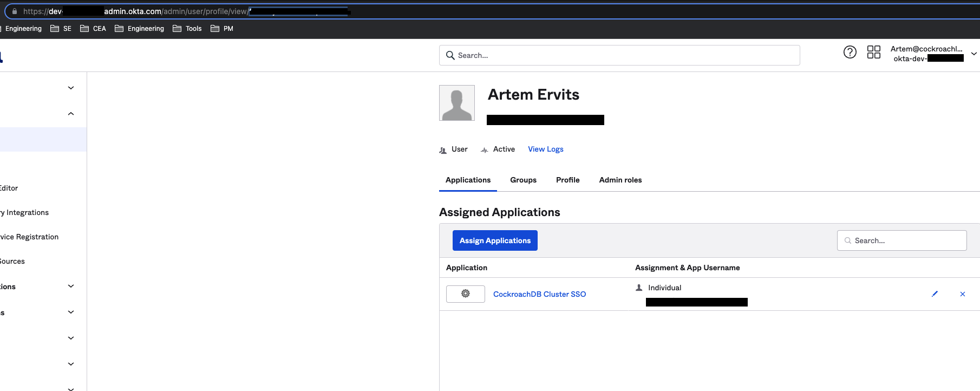Click the Artem Ervits avatar picture
The height and width of the screenshot is (391, 980).
coord(457,103)
